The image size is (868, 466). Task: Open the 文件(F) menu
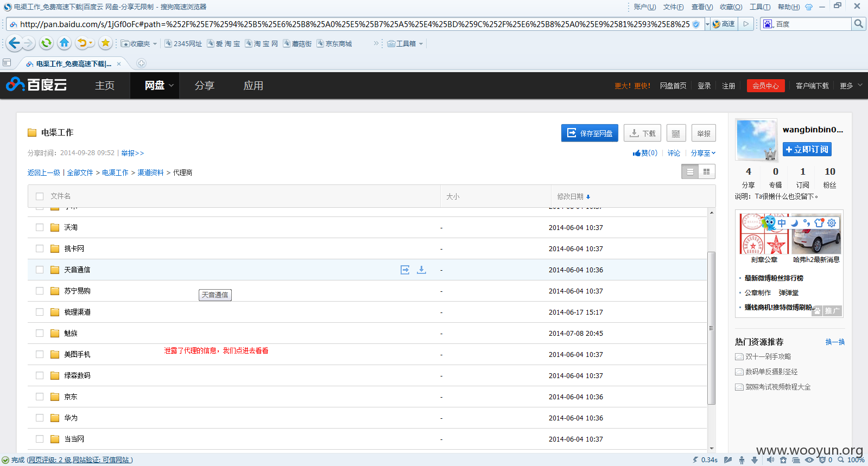coord(673,7)
